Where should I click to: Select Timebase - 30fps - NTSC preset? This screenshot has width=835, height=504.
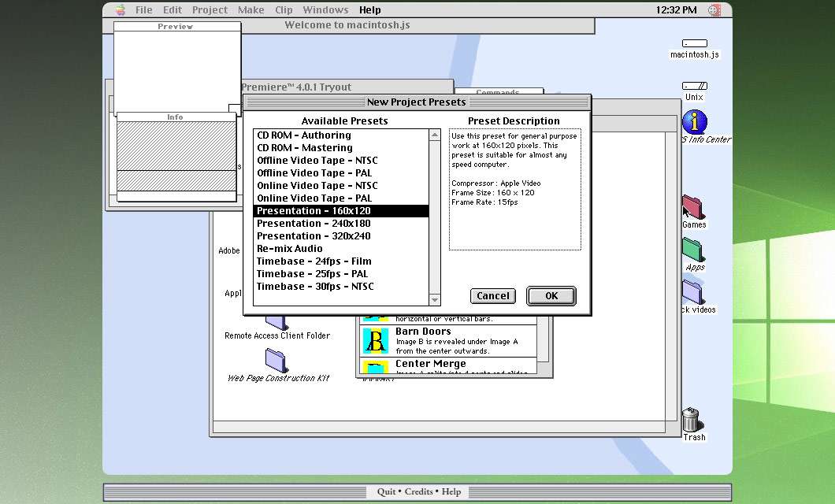coord(341,287)
